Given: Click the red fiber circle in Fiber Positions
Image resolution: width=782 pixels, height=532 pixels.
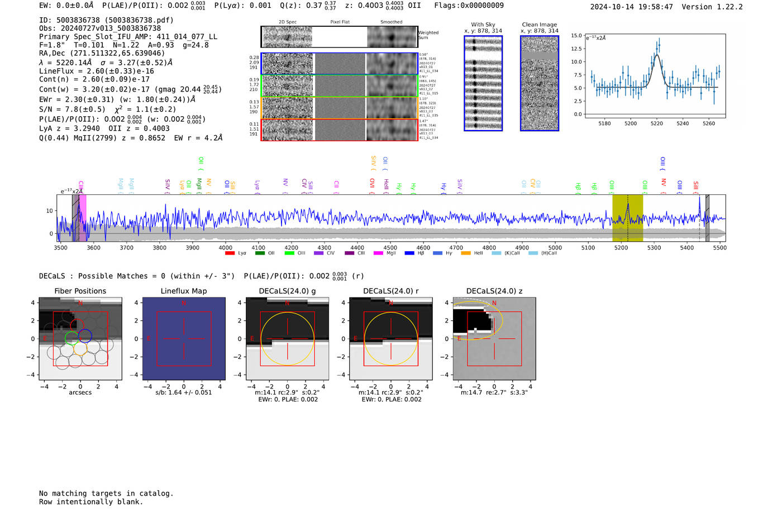Looking at the screenshot, I should tap(77, 325).
